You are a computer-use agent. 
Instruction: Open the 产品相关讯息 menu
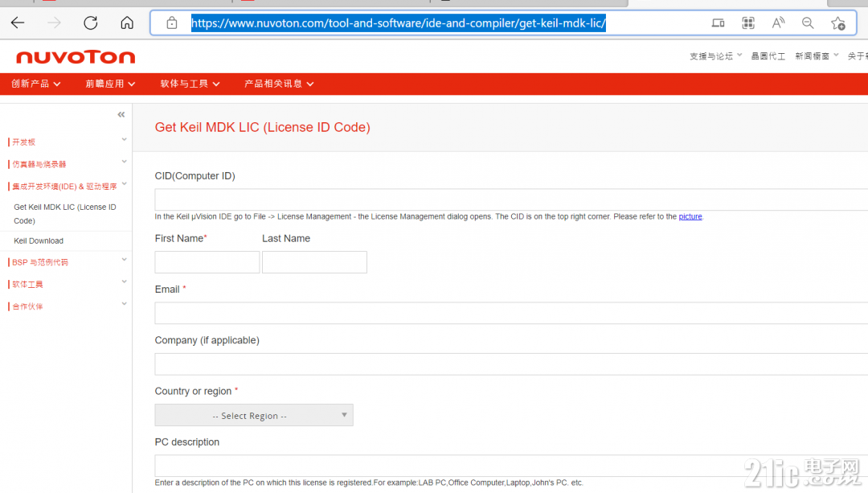tap(279, 84)
